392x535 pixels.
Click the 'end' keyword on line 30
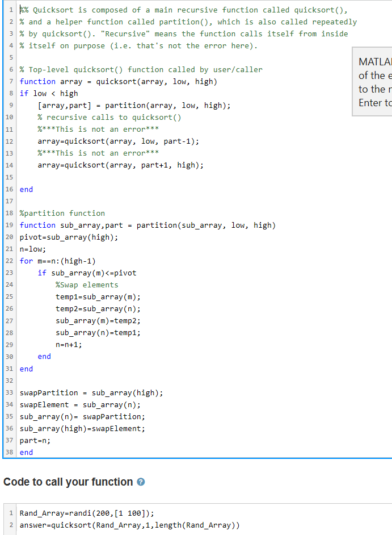pyautogui.click(x=44, y=357)
